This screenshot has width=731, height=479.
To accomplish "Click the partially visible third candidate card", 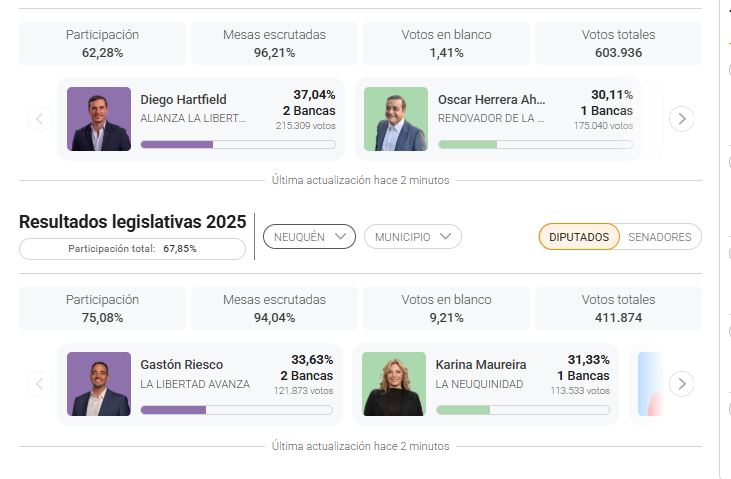I will 650,384.
